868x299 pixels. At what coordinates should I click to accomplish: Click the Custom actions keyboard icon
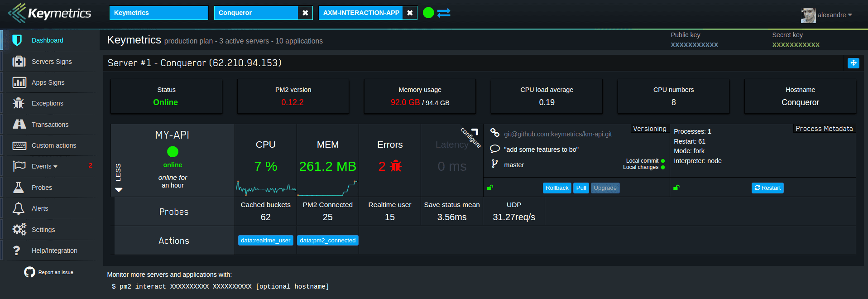19,145
